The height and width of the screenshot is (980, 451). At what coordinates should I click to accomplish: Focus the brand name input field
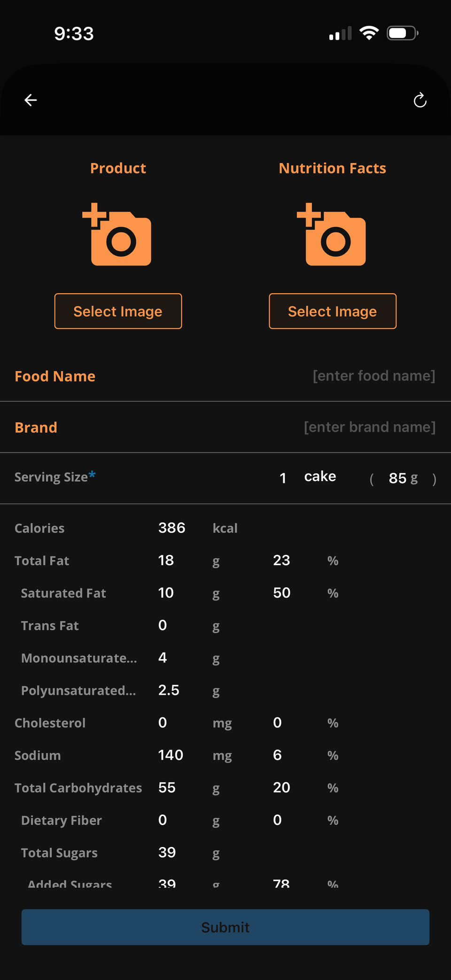point(369,427)
